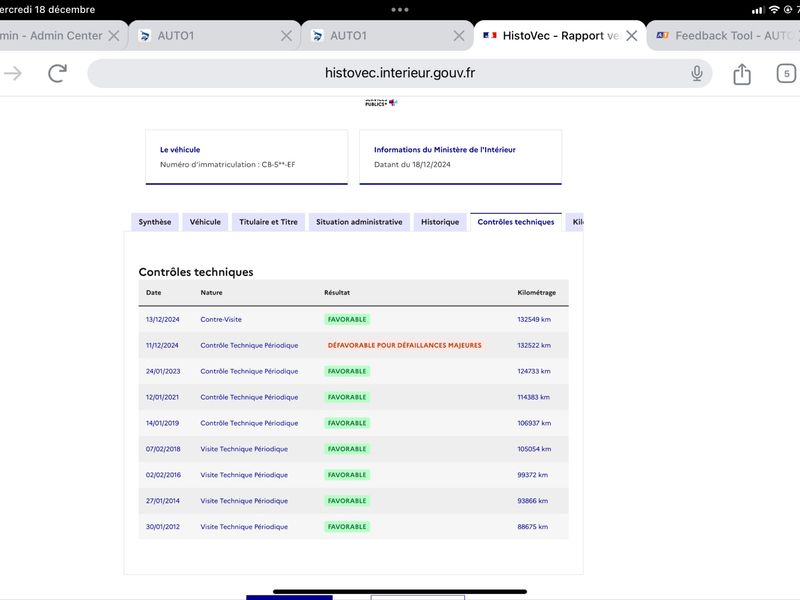Click the date 24/01/2023
The height and width of the screenshot is (600, 800).
(163, 371)
